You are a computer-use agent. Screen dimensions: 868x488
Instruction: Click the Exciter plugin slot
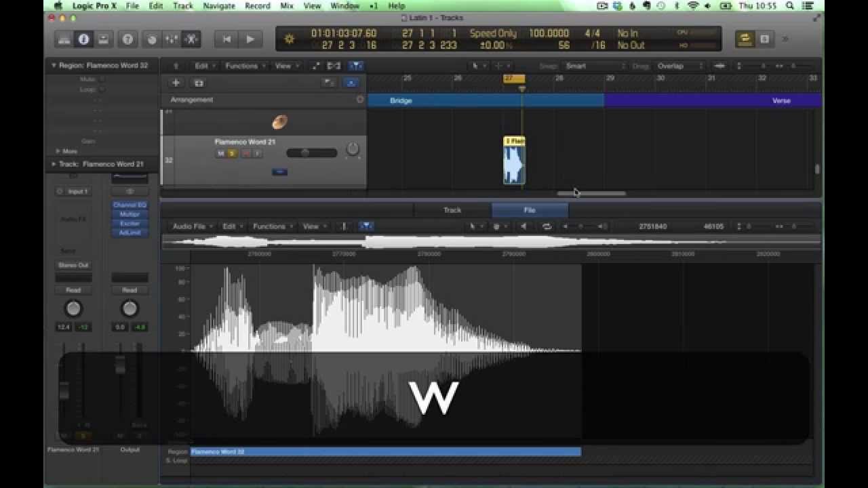tap(130, 223)
